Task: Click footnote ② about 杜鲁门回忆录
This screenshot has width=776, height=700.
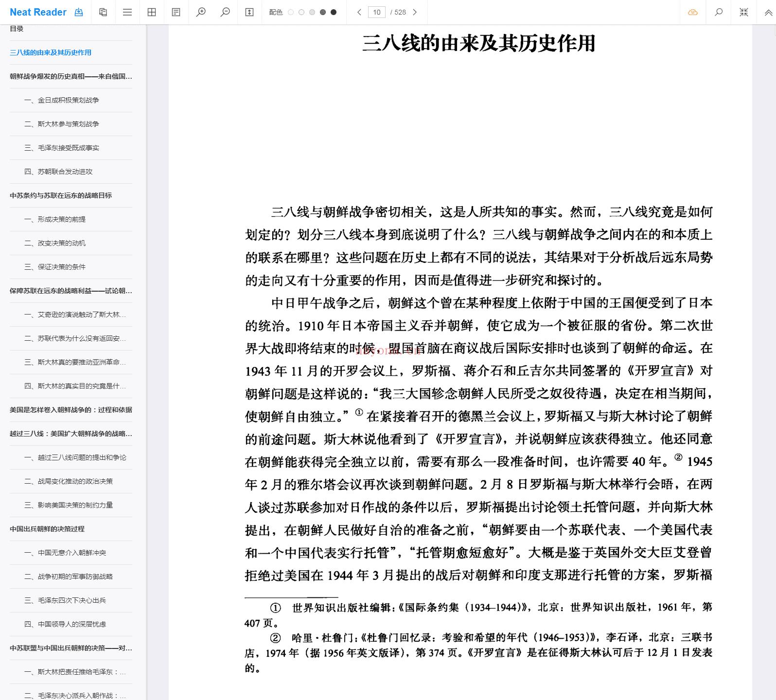Action: 478,652
